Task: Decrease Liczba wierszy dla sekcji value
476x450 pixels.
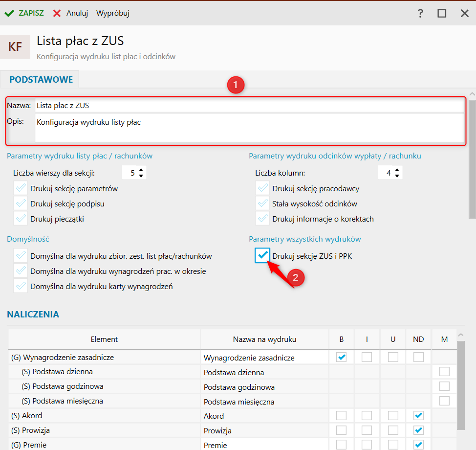Action: 141,176
